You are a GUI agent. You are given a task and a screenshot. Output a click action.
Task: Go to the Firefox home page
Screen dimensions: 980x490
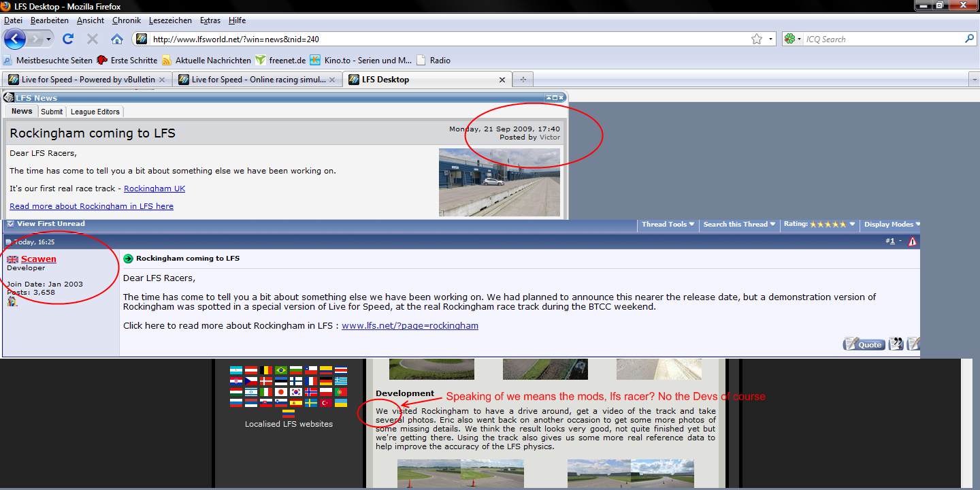117,39
